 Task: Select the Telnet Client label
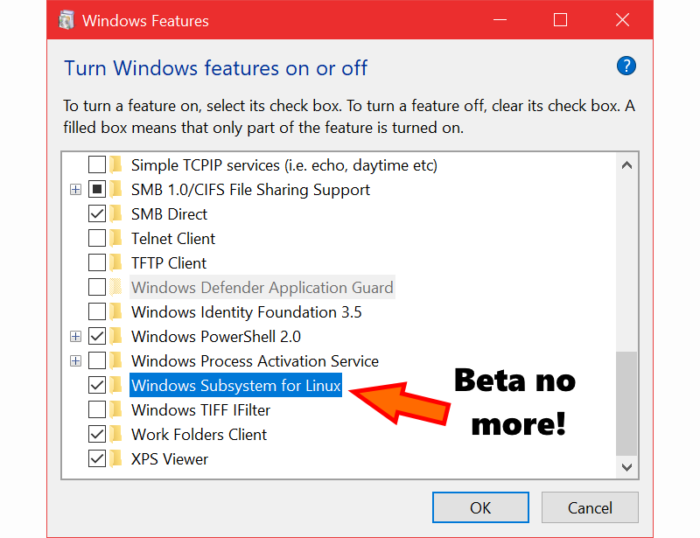coord(173,238)
